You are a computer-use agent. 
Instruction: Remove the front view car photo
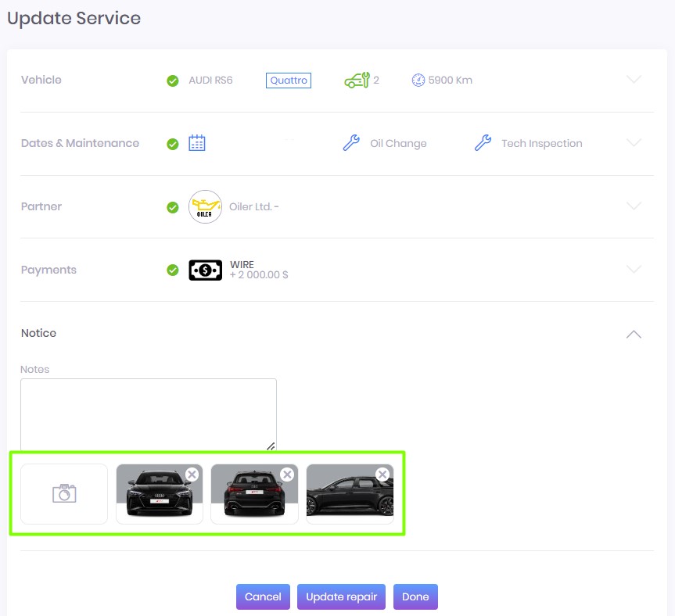click(x=192, y=475)
